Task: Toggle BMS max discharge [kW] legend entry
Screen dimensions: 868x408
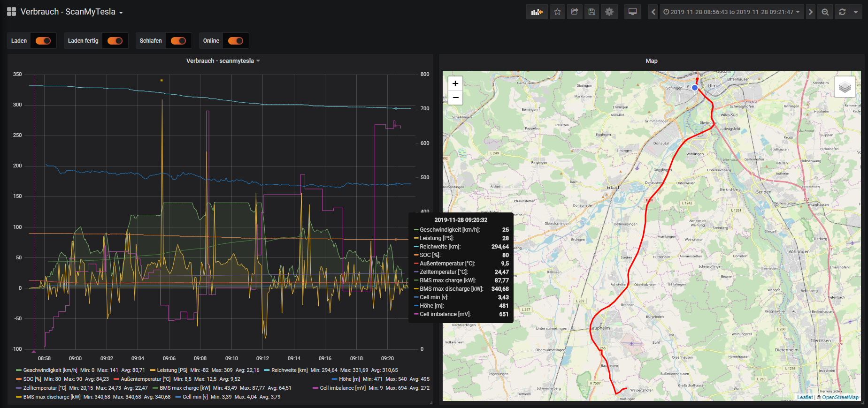Action: [x=52, y=397]
